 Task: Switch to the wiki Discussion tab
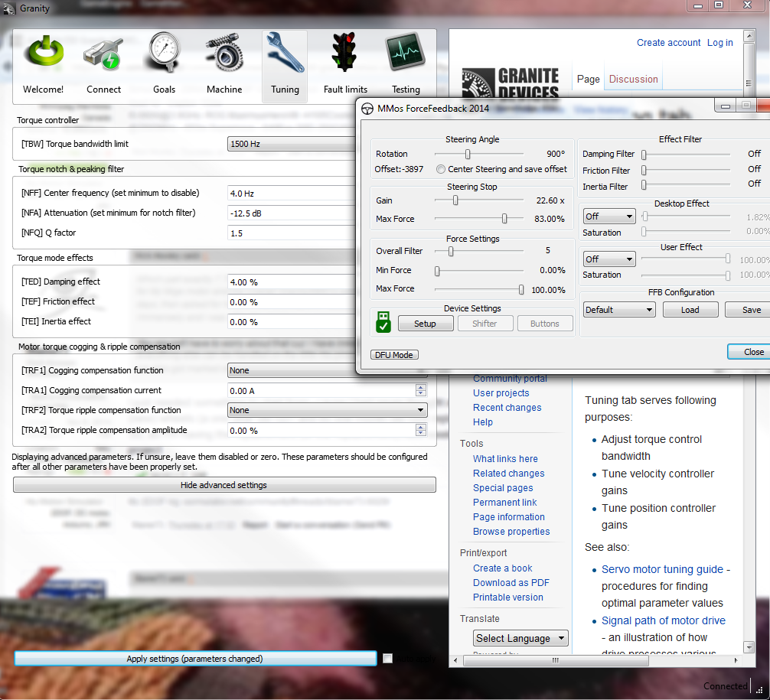click(x=633, y=79)
